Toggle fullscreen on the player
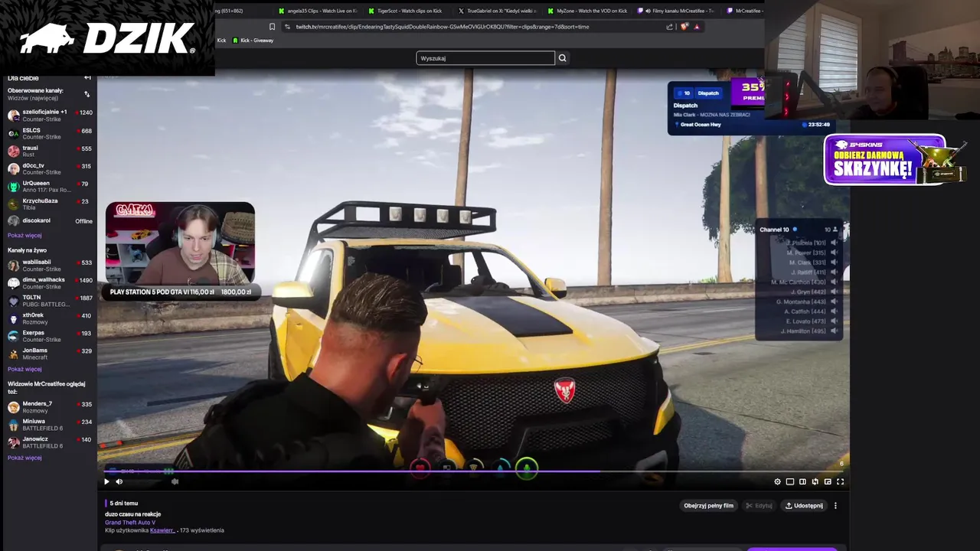 (840, 481)
